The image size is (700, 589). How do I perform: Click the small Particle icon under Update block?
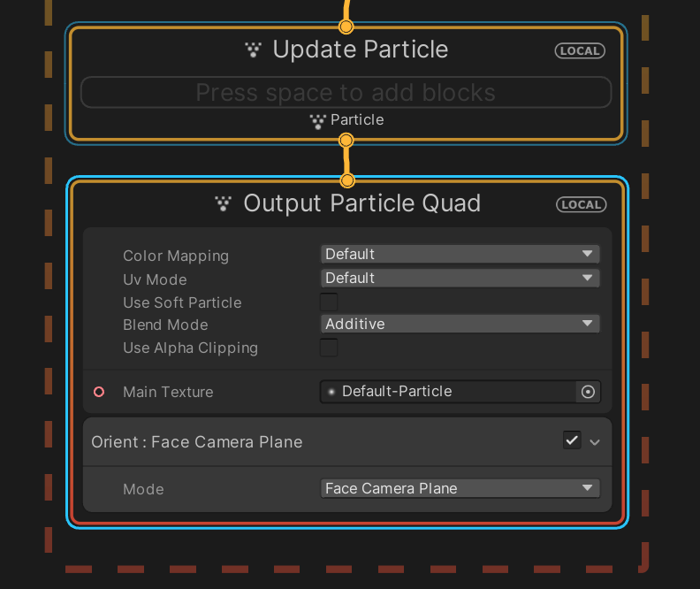318,121
